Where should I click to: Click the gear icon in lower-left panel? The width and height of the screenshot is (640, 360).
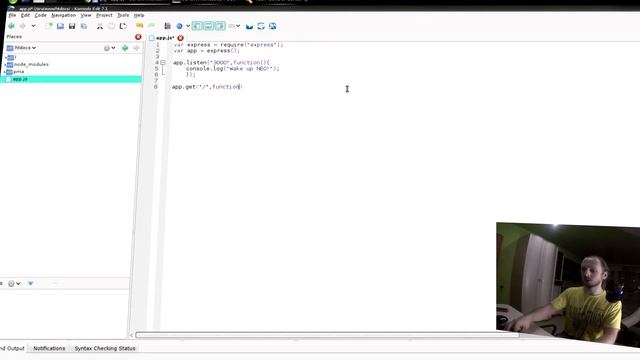(11, 283)
